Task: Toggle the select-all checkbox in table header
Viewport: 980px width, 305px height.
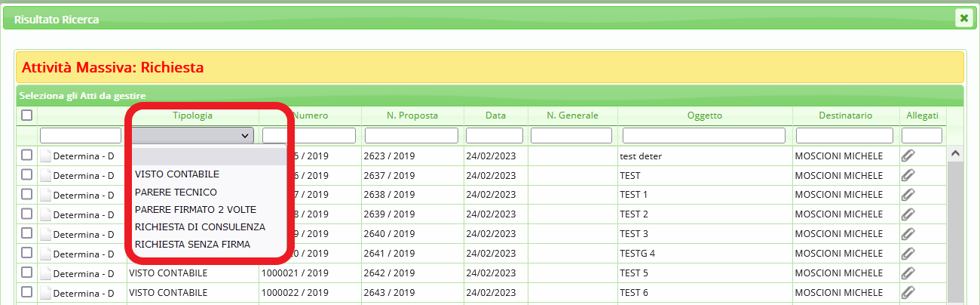Action: pos(27,116)
